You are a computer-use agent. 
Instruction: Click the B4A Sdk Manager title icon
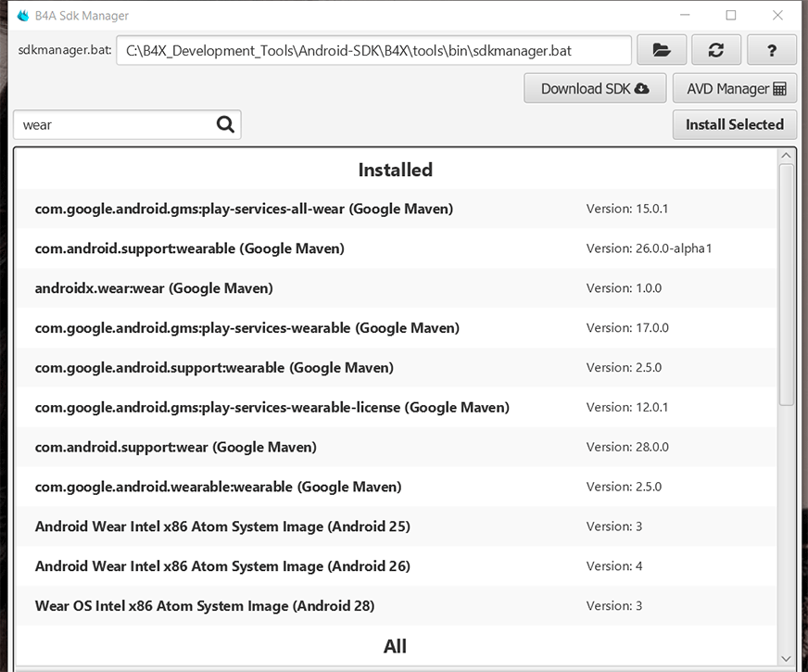(23, 16)
